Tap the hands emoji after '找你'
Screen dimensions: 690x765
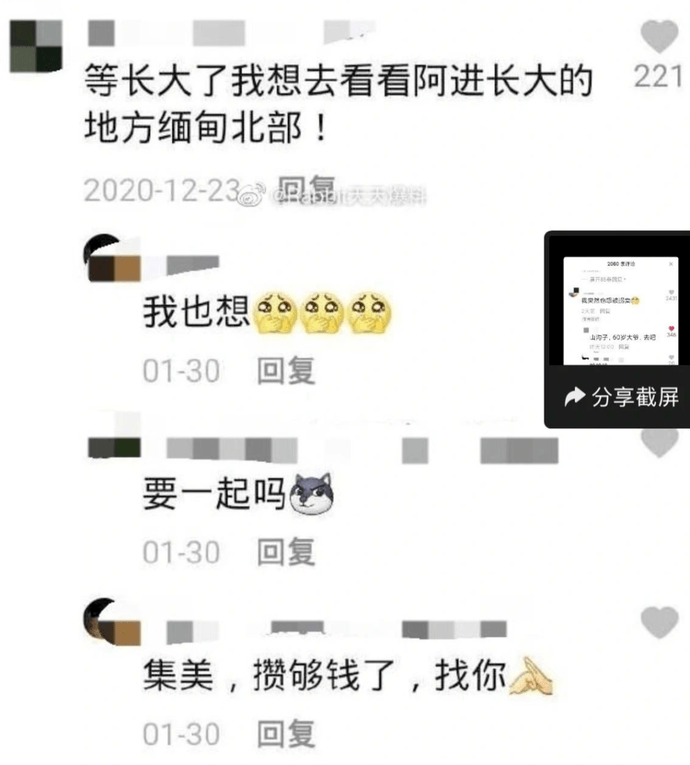click(x=530, y=677)
